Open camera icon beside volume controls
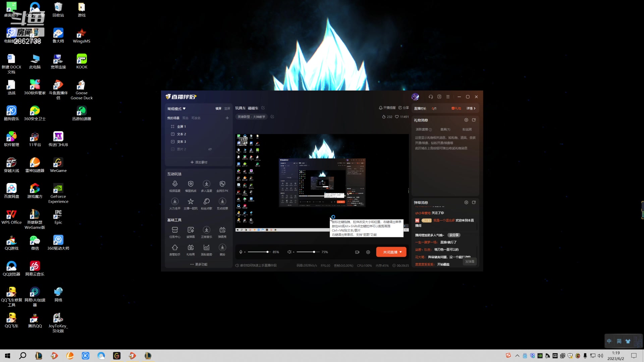This screenshot has width=644, height=362. (x=357, y=252)
